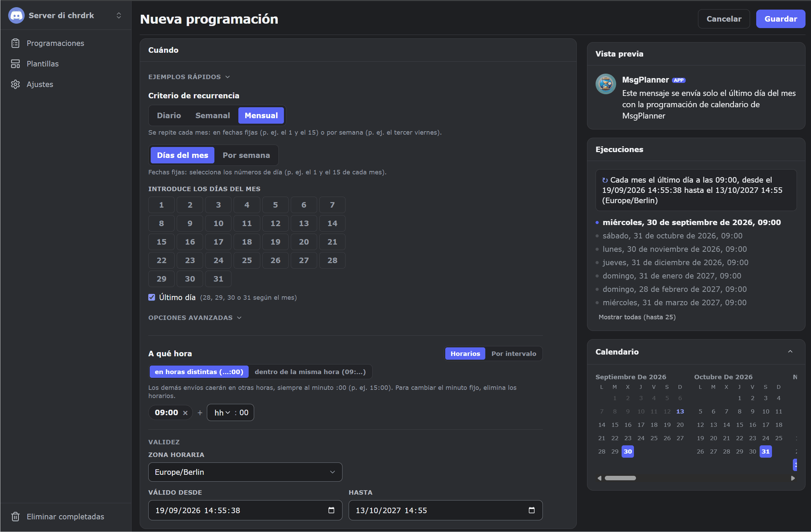
Task: Click the Ajustes gear icon
Action: point(15,84)
